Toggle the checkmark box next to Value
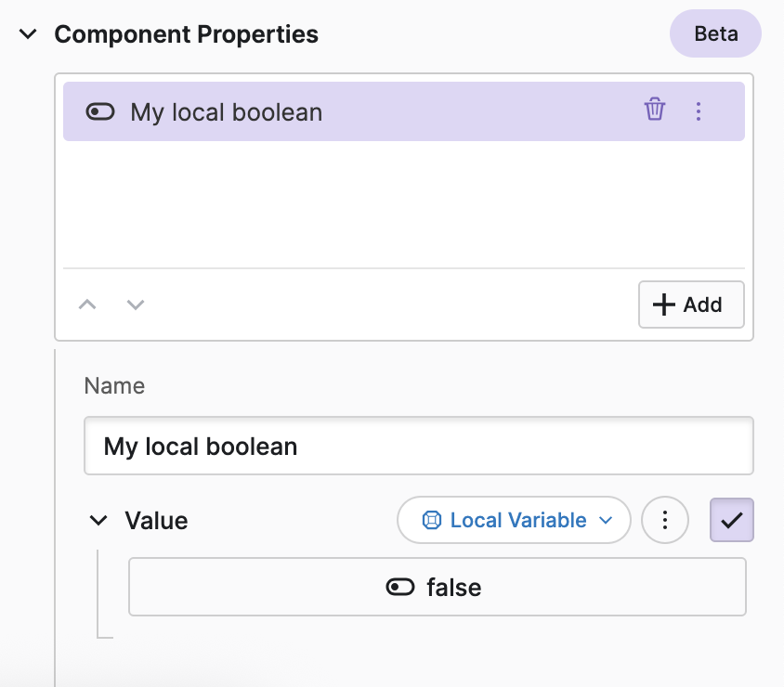 (x=731, y=520)
